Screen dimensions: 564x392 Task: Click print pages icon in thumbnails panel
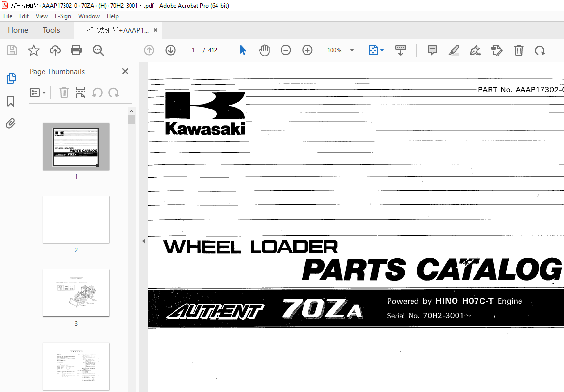80,92
